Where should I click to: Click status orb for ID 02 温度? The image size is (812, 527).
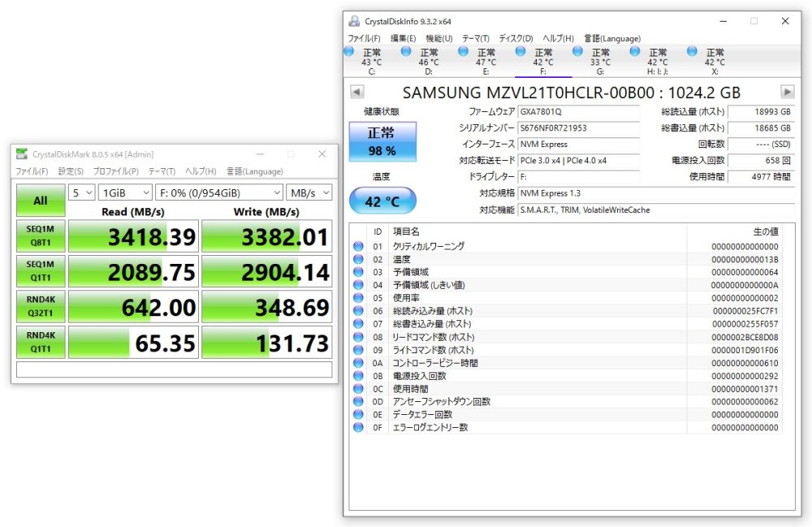358,259
